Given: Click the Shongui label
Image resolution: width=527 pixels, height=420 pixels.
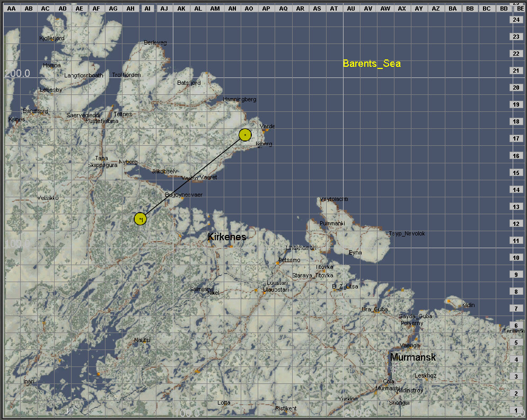Looking at the screenshot, I should (399, 403).
